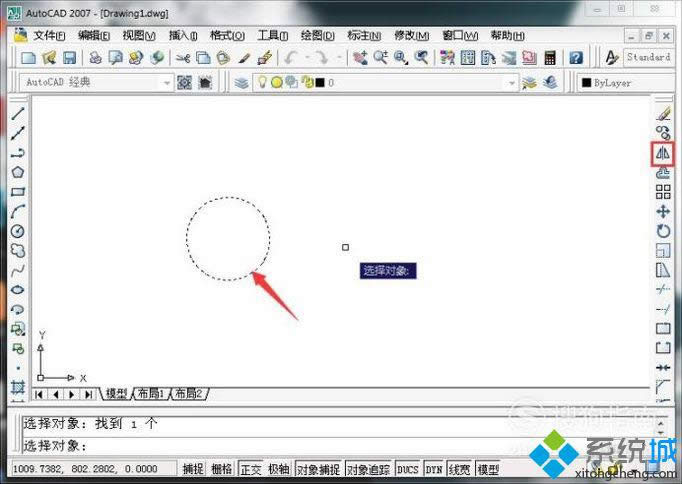This screenshot has height=484, width=682.
Task: Click the Stretch tool
Action: (663, 270)
